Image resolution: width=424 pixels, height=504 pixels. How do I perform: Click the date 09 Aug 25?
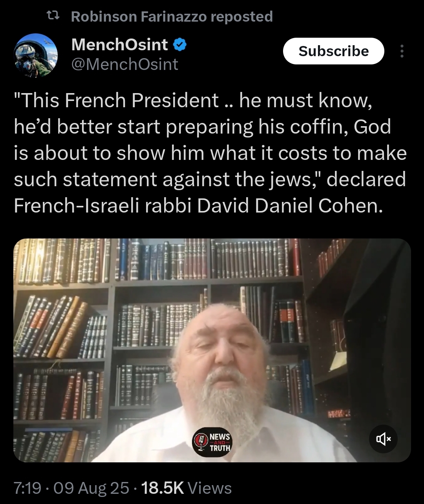click(91, 488)
